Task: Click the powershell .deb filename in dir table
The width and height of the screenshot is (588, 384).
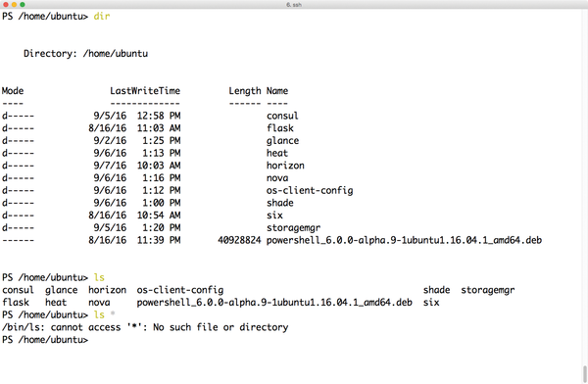Action: 404,240
